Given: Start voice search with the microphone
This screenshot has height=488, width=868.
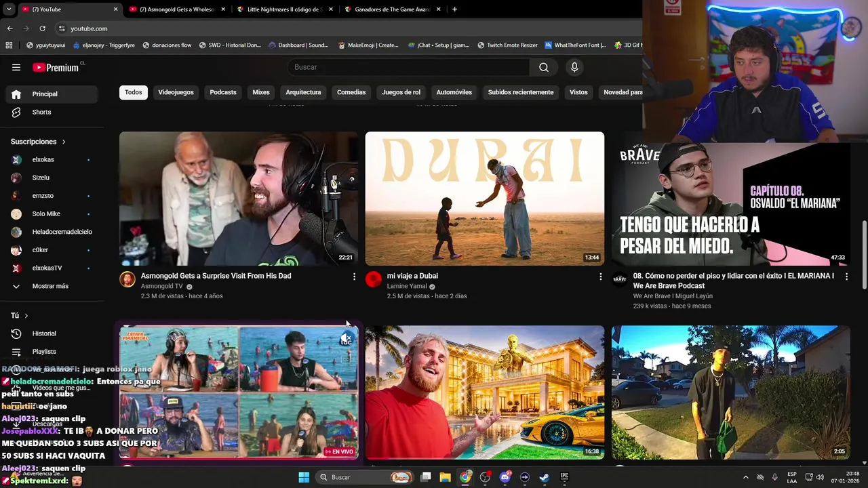Looking at the screenshot, I should click(x=574, y=67).
